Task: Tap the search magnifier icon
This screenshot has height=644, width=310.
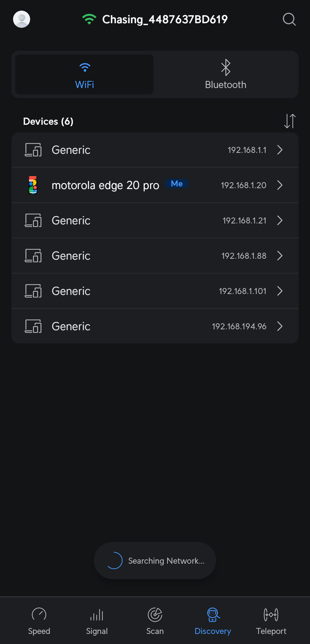Action: coord(289,19)
